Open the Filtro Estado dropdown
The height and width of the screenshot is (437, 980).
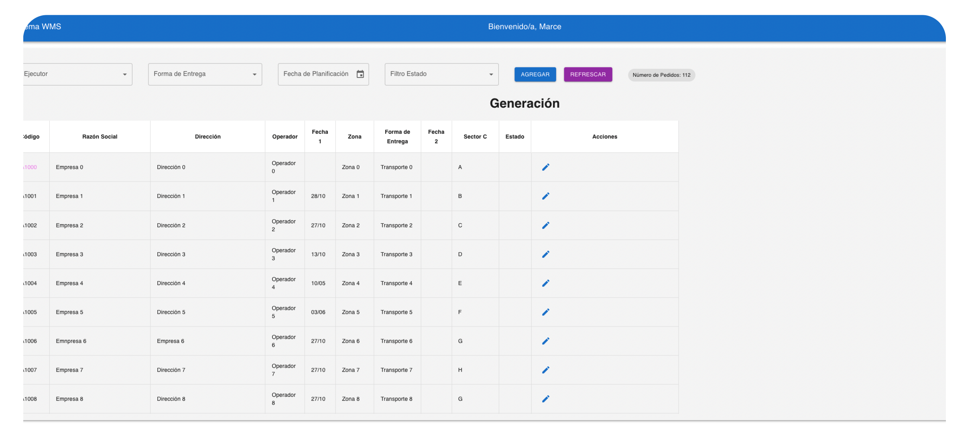(441, 74)
